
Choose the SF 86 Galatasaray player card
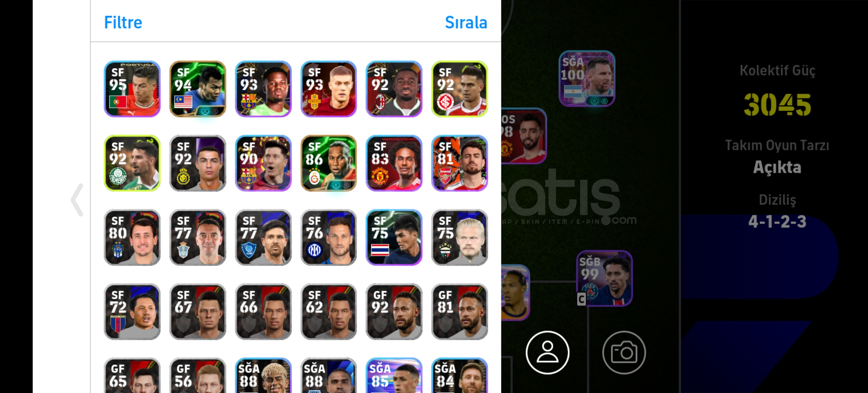pos(329,163)
